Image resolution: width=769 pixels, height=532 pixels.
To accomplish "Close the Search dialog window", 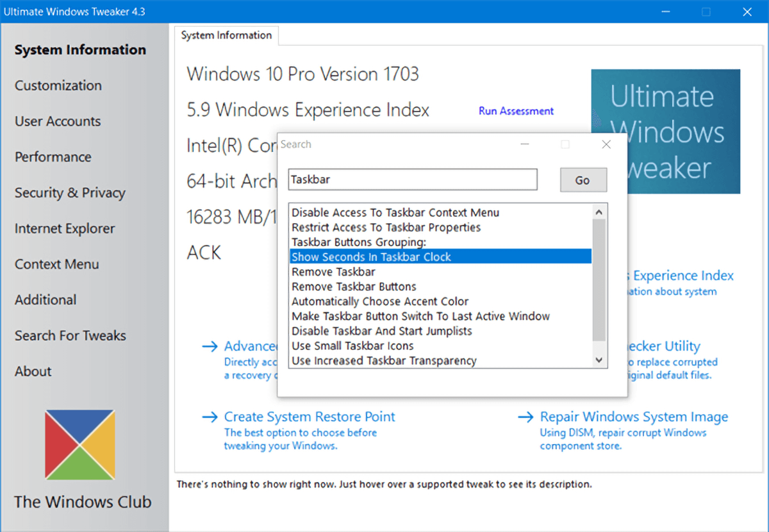I will [x=606, y=145].
